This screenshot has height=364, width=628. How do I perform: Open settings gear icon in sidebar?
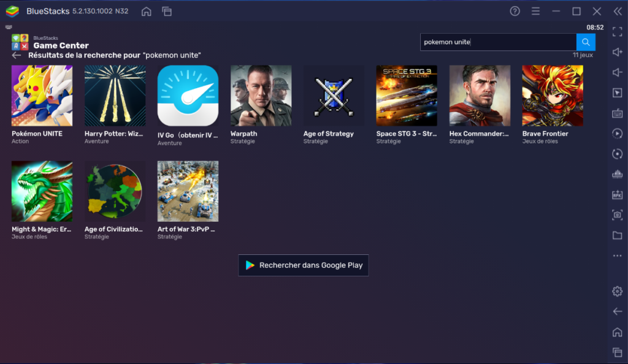[x=617, y=291]
